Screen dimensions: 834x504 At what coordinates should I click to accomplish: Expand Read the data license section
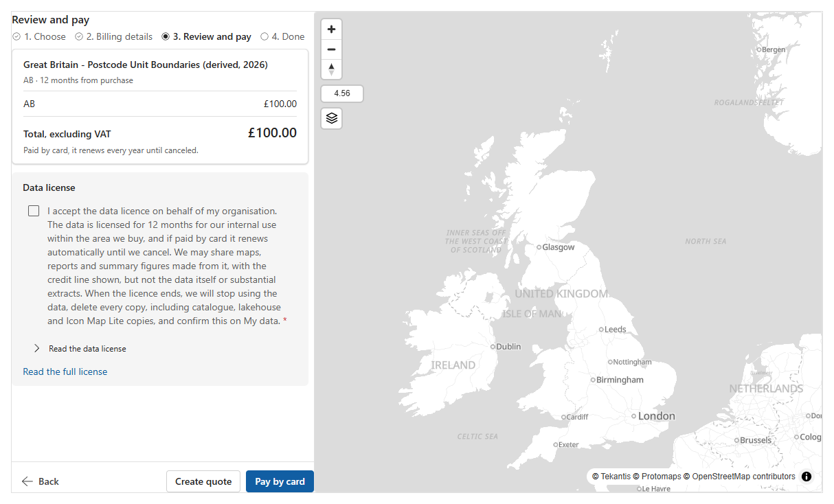(80, 349)
